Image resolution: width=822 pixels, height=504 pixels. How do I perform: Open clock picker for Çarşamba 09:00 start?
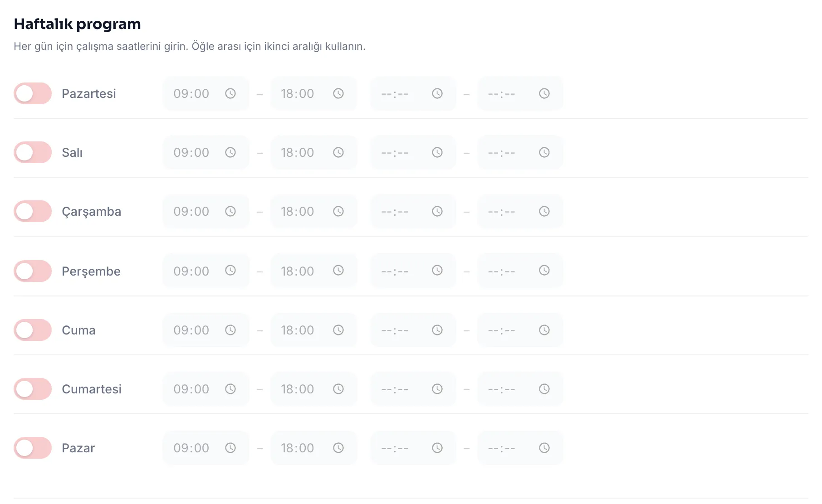point(230,211)
